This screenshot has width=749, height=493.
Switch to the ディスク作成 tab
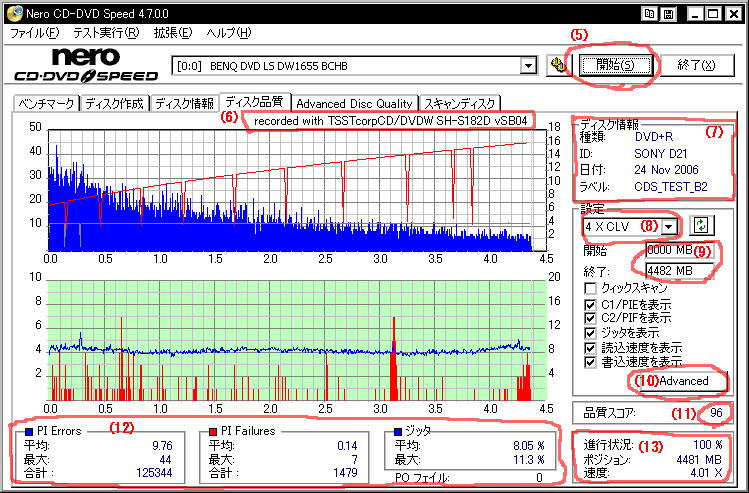tap(115, 104)
